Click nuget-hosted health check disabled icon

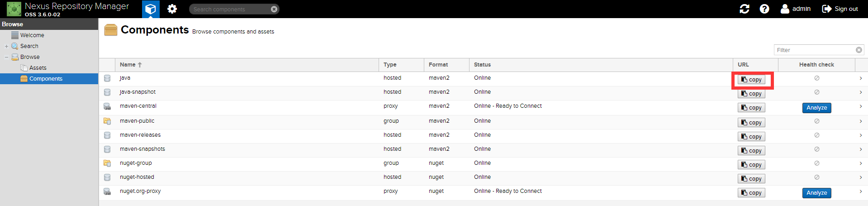click(817, 177)
